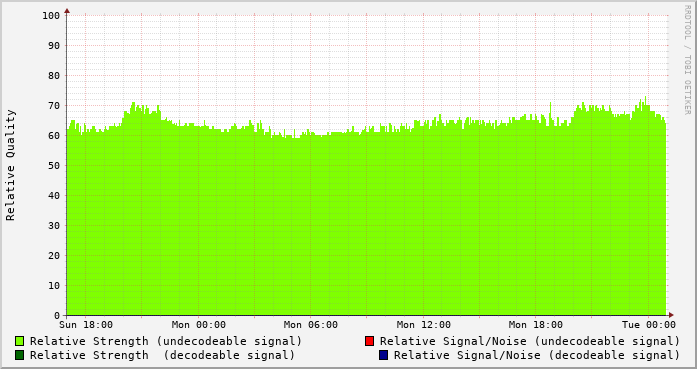The width and height of the screenshot is (697, 369).
Task: Click the 'Mon 06:00' time axis label
Action: click(x=311, y=325)
